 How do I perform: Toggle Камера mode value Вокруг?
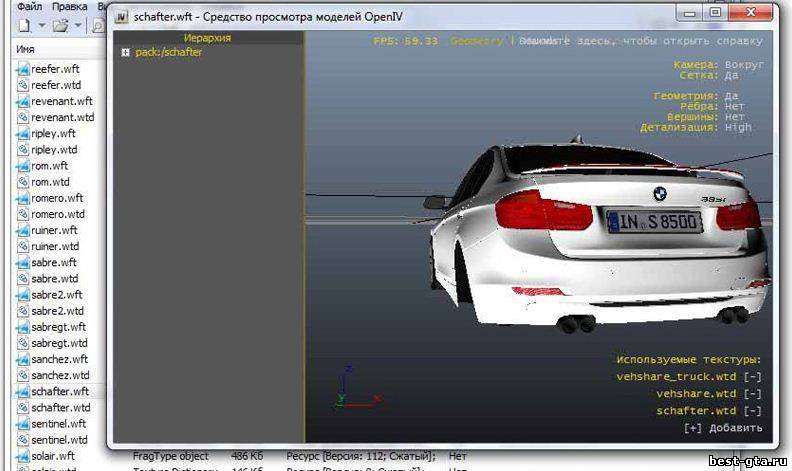pyautogui.click(x=744, y=65)
